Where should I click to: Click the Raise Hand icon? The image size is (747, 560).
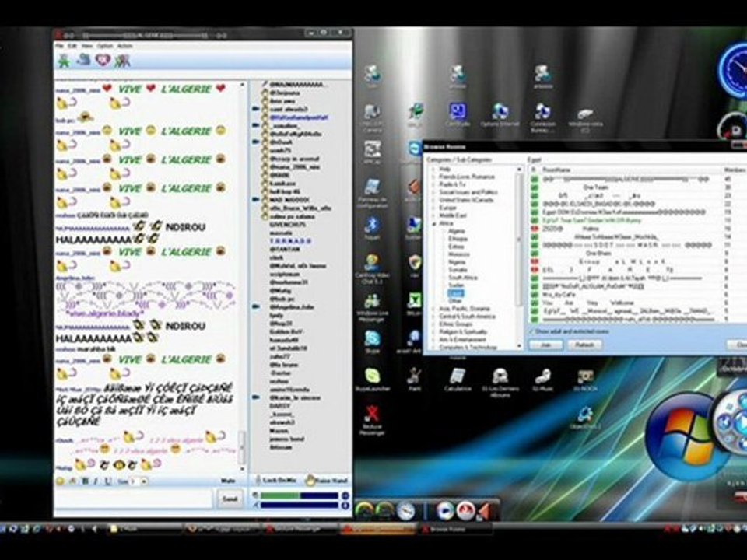click(x=311, y=481)
